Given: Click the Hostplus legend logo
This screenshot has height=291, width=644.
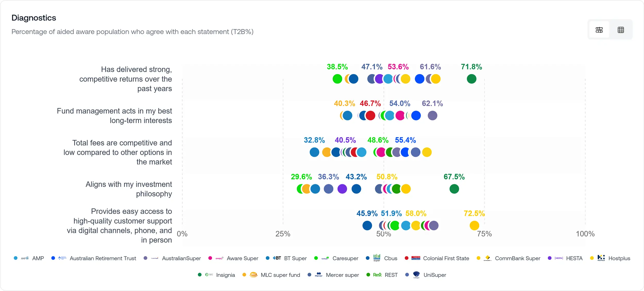Looking at the screenshot, I should click(601, 258).
